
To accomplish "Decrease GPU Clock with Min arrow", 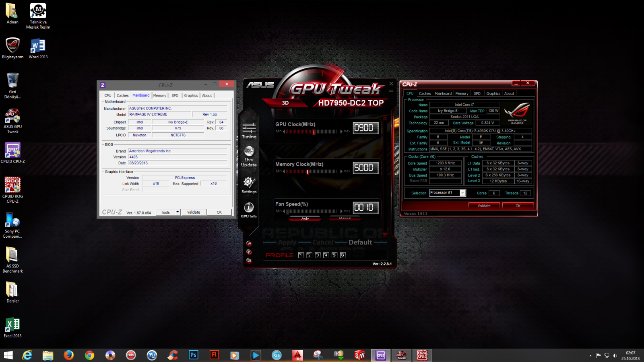I will (x=284, y=132).
